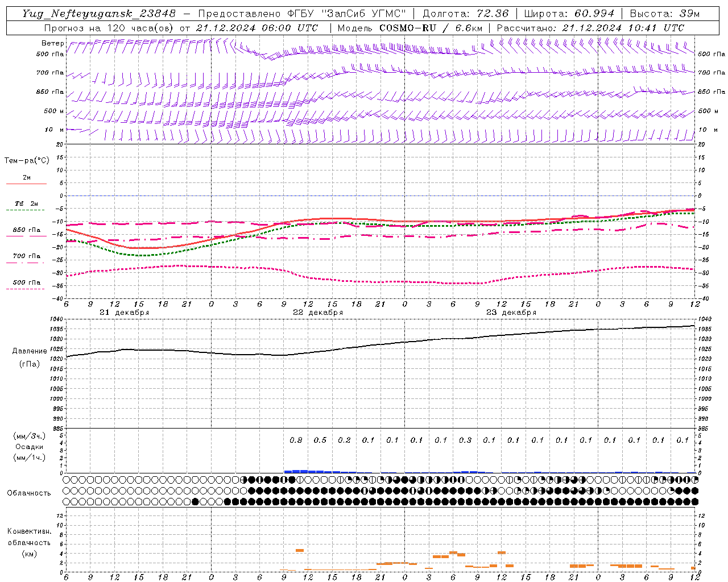
Task: Click the 2м temperature legend line sample
Action: pos(26,184)
